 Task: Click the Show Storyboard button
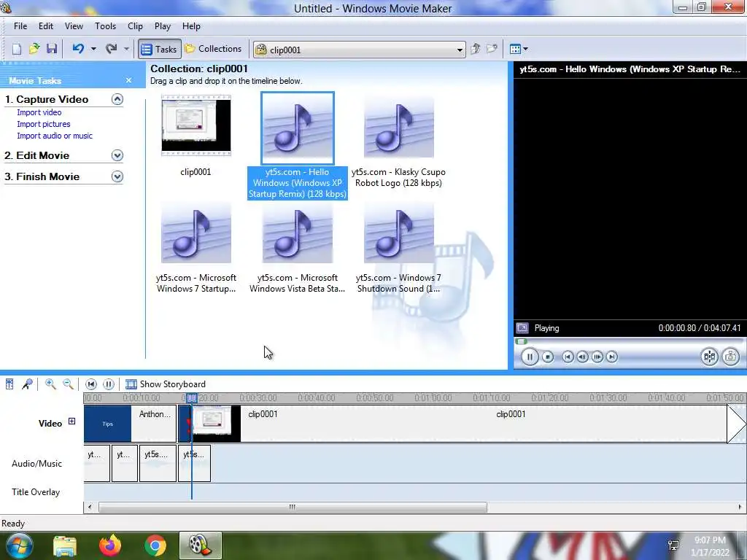(166, 384)
